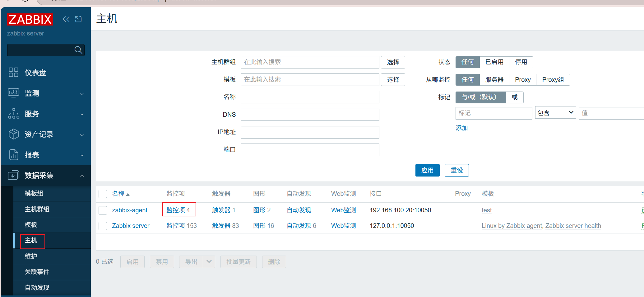Open the zabbix-agent host link
Screen dimensions: 644x297
click(130, 210)
